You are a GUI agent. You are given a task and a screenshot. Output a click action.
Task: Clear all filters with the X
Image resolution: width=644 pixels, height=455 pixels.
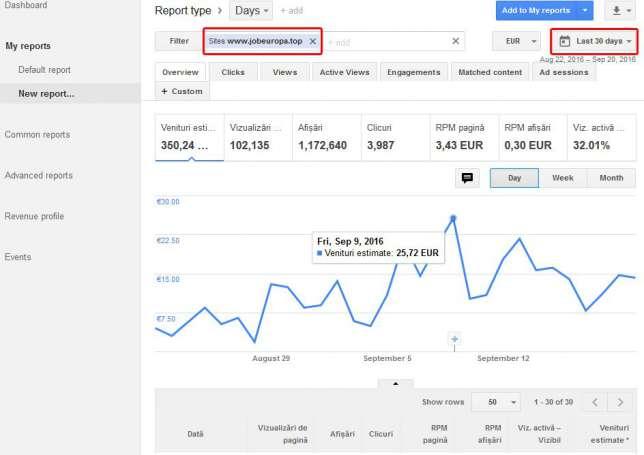(x=455, y=41)
